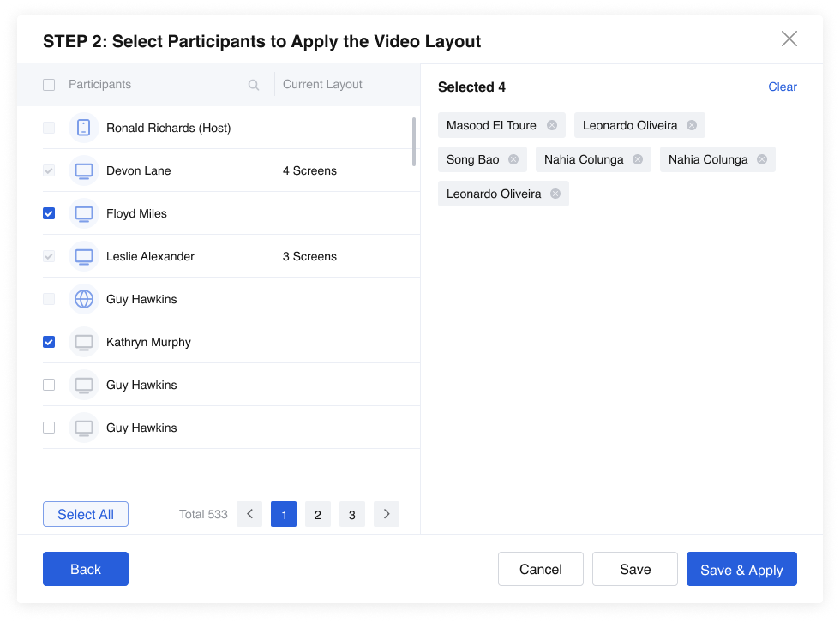Remove Song Bao from selected list
Viewport: 840px width, 622px height.
[x=513, y=159]
